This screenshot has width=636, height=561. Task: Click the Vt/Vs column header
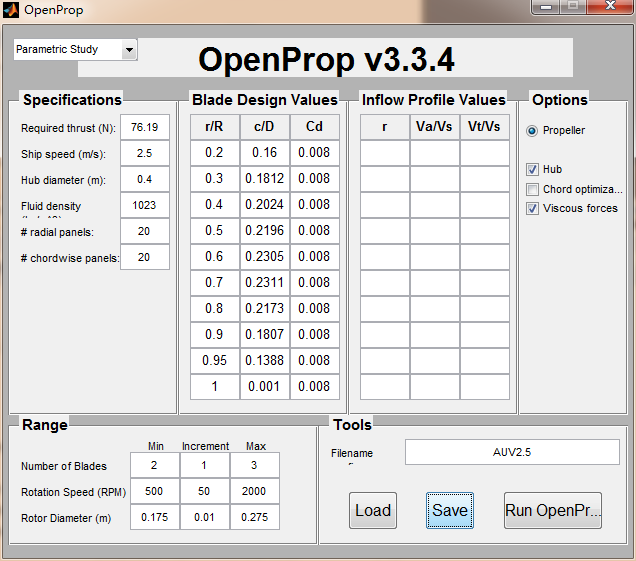485,127
